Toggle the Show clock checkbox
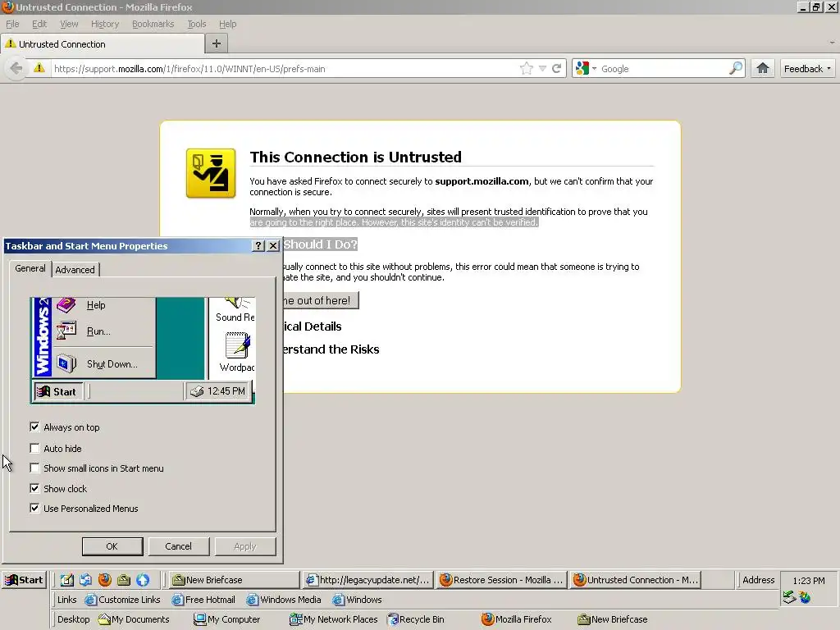 point(34,488)
